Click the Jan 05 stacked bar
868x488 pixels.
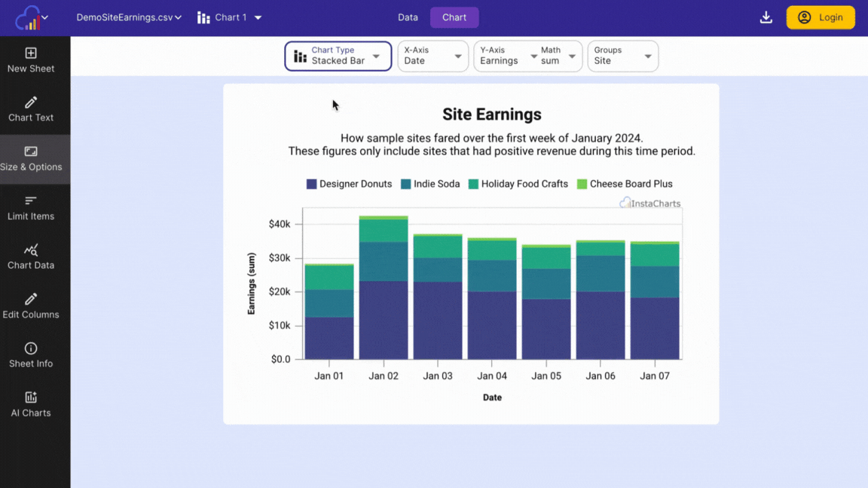pyautogui.click(x=546, y=302)
